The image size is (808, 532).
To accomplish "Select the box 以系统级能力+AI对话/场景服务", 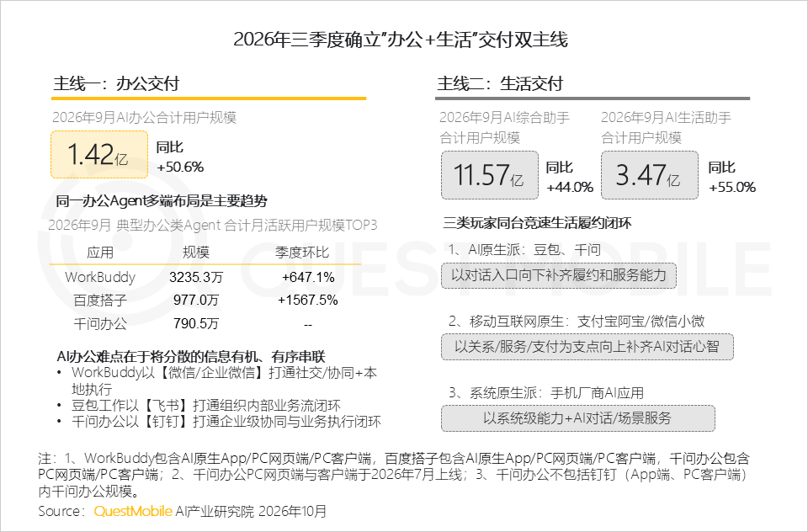I will click(x=578, y=418).
